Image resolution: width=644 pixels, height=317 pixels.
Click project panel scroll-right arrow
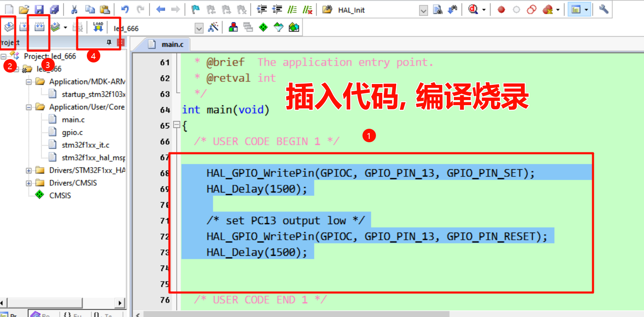(x=121, y=303)
